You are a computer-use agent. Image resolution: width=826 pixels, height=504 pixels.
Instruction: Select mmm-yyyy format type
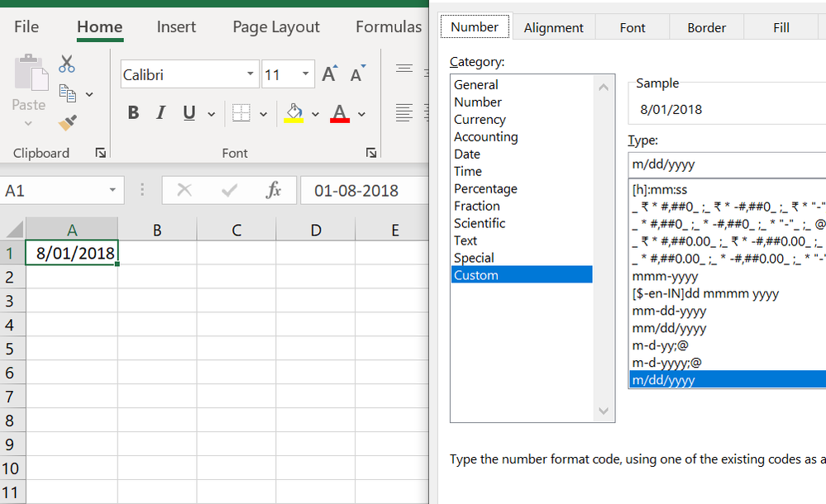tap(728, 277)
